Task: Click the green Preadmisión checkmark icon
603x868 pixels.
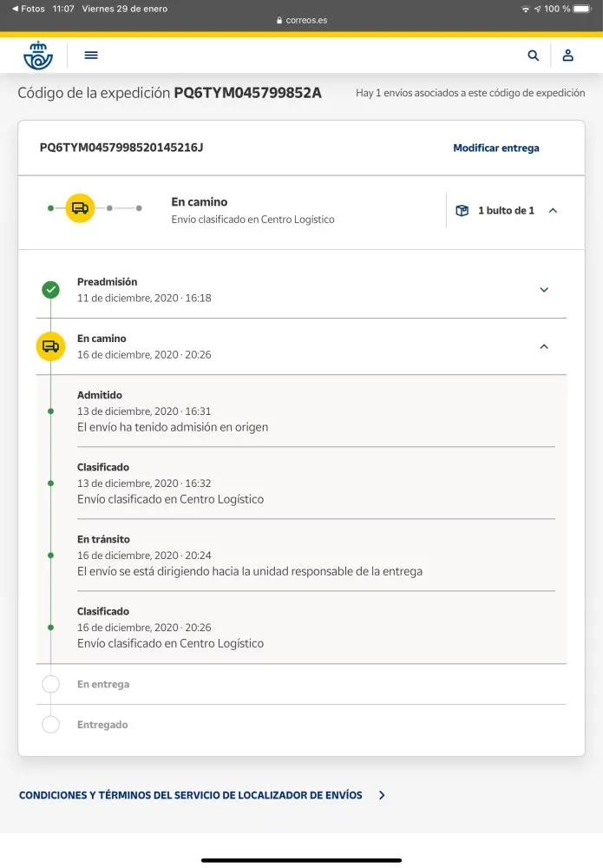Action: tap(51, 290)
